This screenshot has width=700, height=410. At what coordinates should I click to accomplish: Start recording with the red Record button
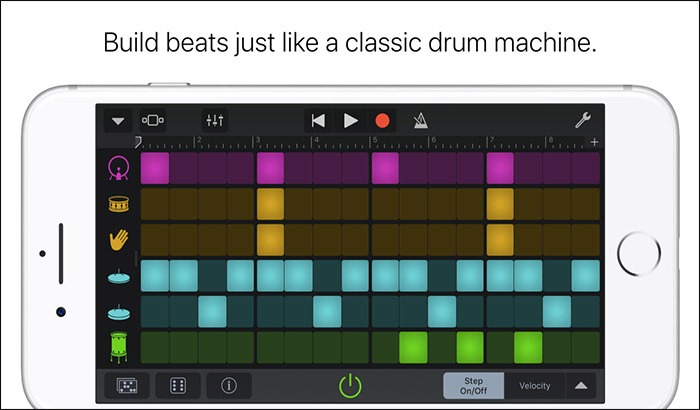click(x=382, y=121)
